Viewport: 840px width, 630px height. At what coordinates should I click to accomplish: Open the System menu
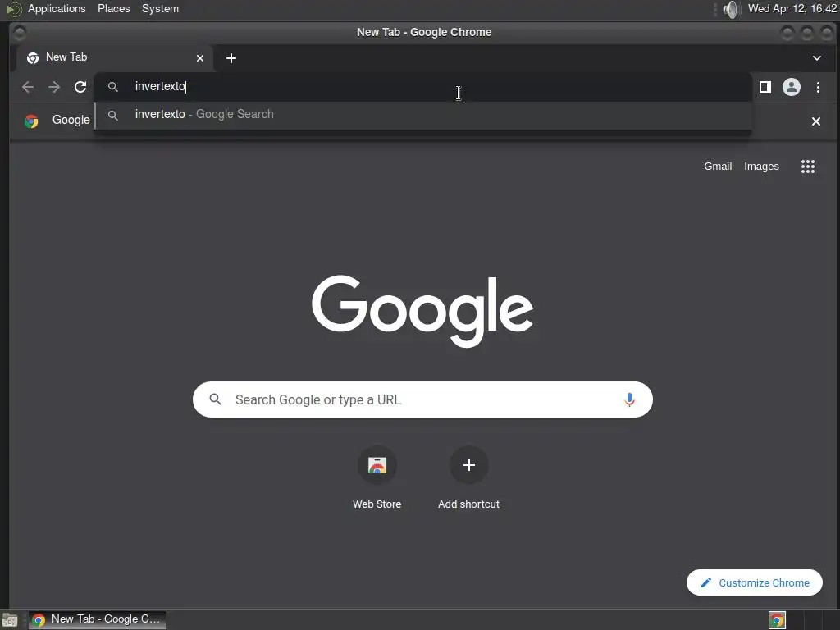point(160,8)
